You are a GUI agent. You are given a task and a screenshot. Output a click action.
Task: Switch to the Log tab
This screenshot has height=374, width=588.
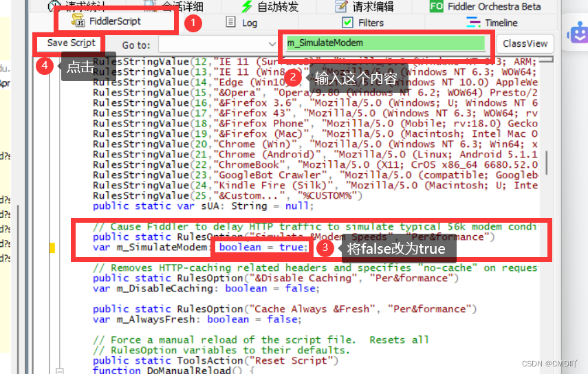pyautogui.click(x=242, y=23)
